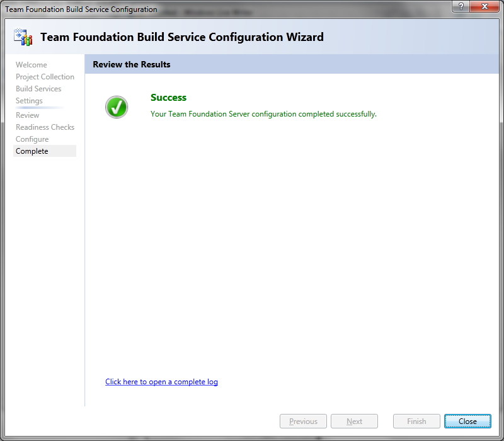Close the dialog with the title bar X

point(484,6)
